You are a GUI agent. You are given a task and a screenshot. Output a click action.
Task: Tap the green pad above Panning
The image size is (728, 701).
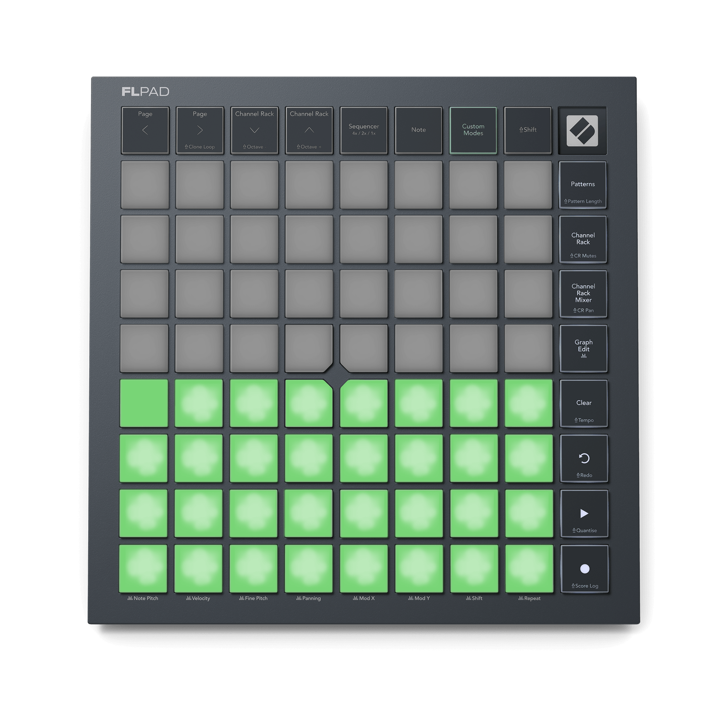309,568
